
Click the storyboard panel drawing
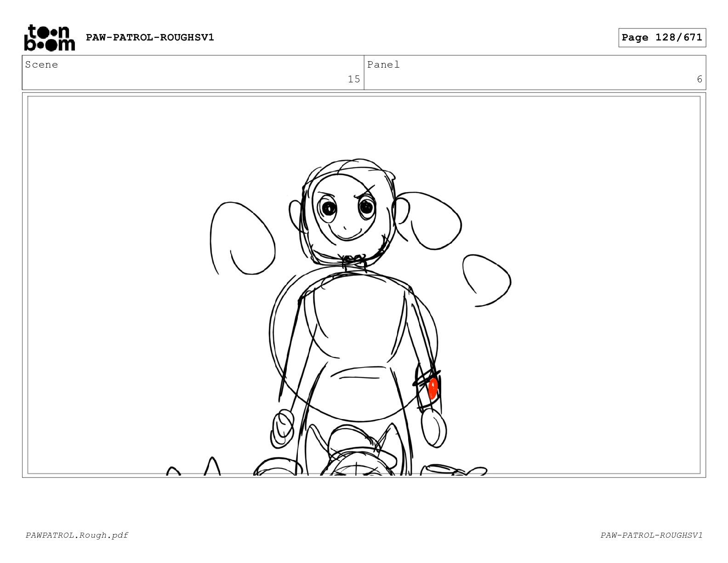pos(364,285)
